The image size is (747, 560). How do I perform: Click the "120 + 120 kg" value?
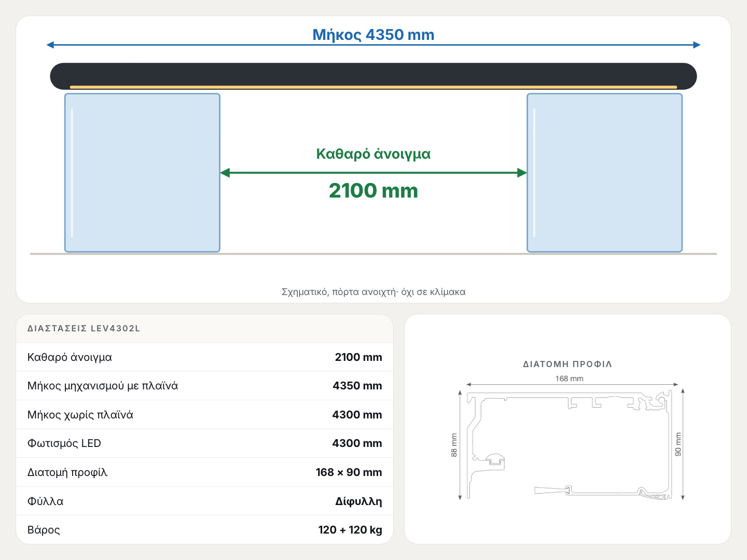click(350, 530)
